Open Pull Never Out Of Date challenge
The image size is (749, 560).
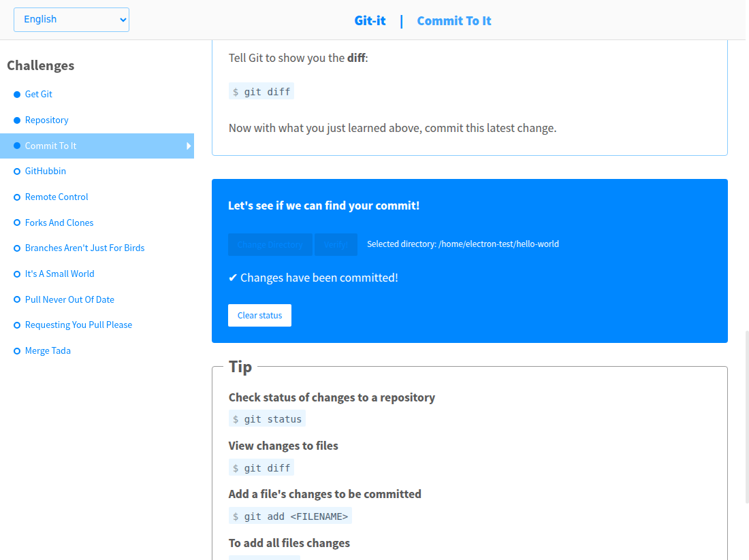[69, 299]
